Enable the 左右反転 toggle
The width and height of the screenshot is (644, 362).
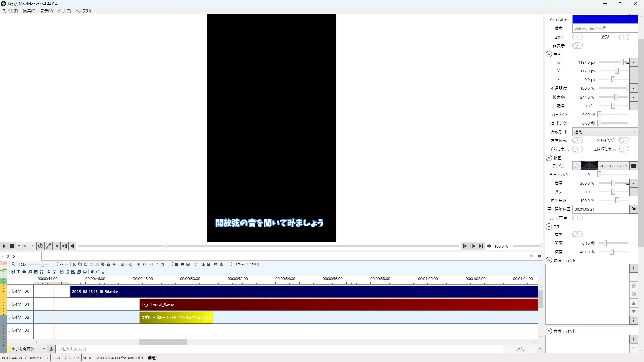tap(577, 140)
